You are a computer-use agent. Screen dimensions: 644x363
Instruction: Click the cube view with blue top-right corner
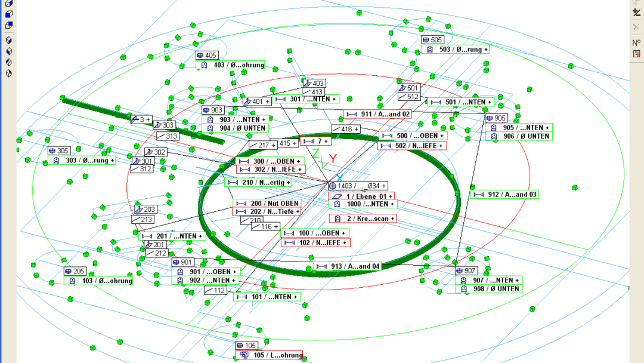pos(9,26)
